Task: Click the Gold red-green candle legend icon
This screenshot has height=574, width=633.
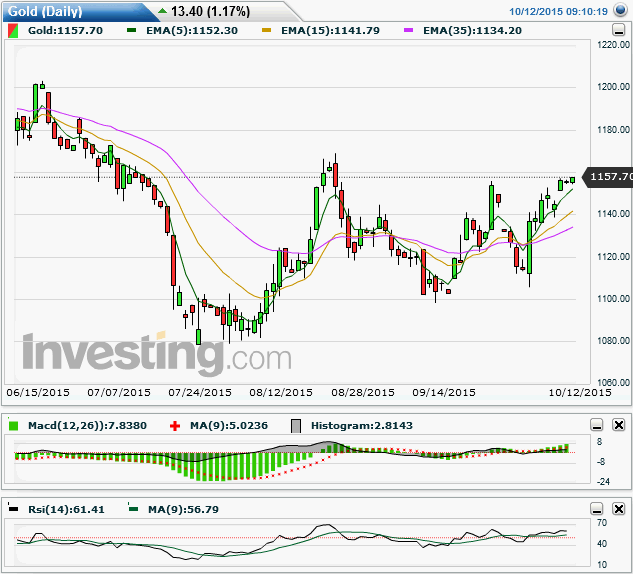Action: (13, 31)
